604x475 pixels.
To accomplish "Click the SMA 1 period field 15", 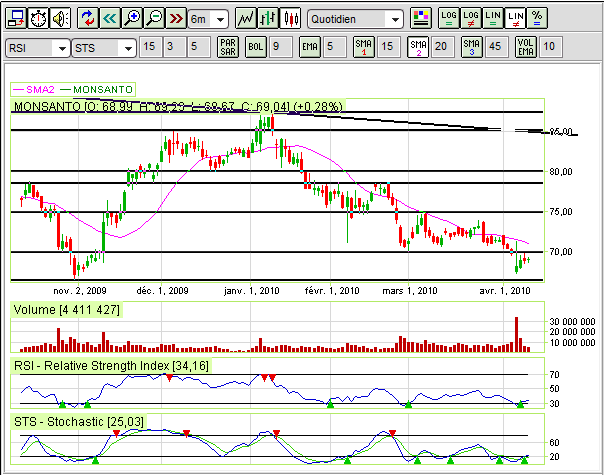I will tap(388, 47).
